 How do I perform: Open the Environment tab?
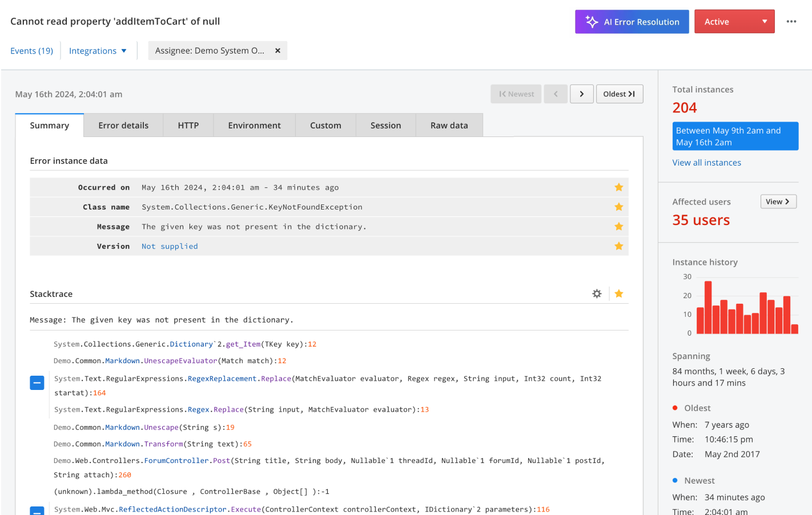[254, 125]
